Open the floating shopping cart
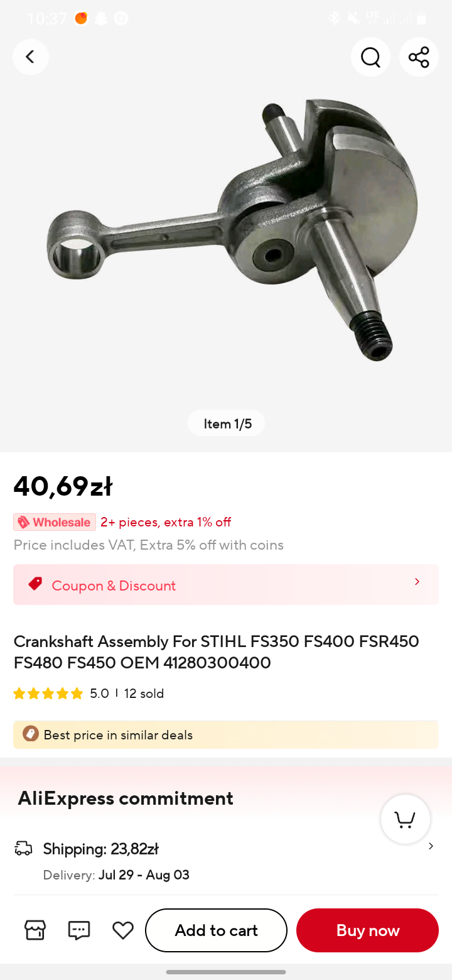Viewport: 452px width, 980px height. (405, 819)
